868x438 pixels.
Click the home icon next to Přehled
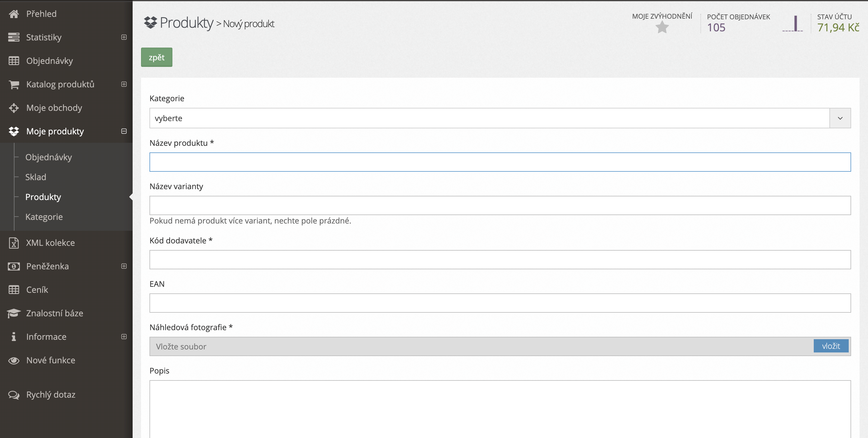point(14,14)
